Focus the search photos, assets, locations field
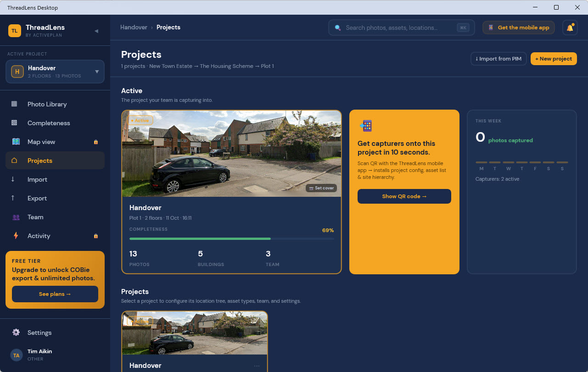 coord(401,28)
